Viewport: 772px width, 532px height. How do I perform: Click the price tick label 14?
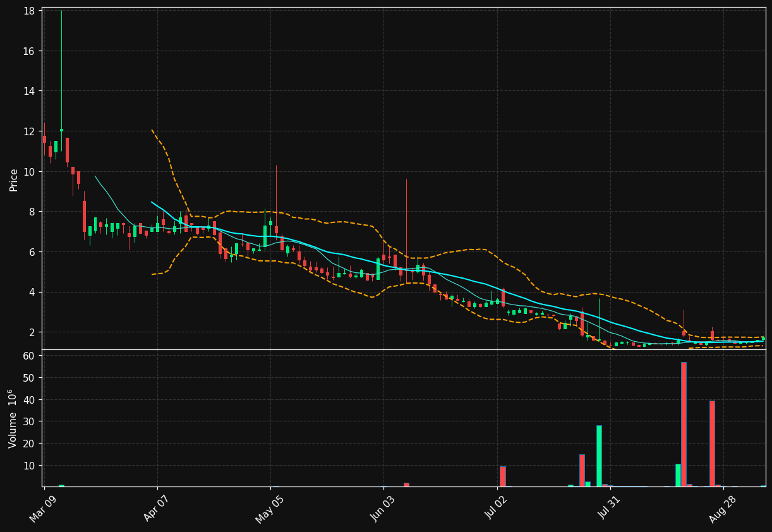[29, 91]
